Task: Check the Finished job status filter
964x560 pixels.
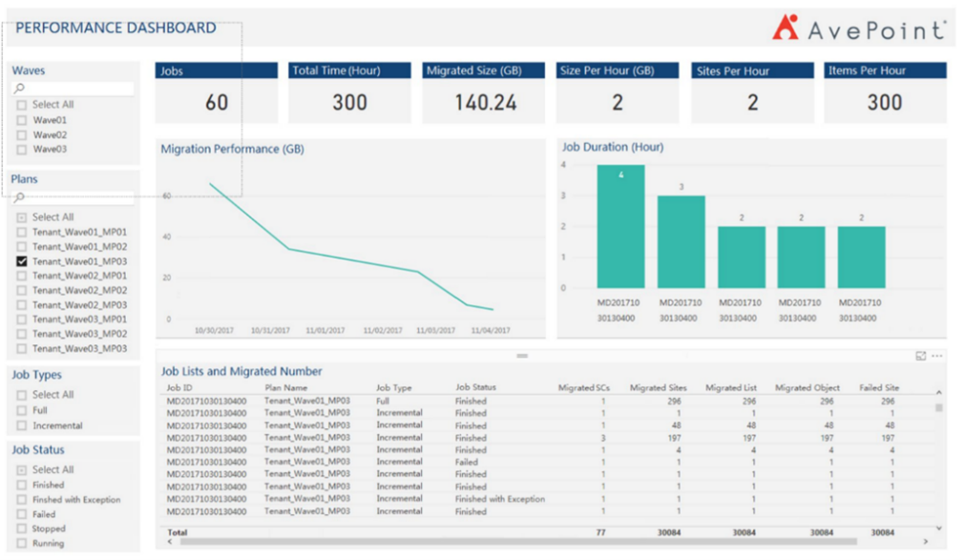Action: (x=22, y=486)
